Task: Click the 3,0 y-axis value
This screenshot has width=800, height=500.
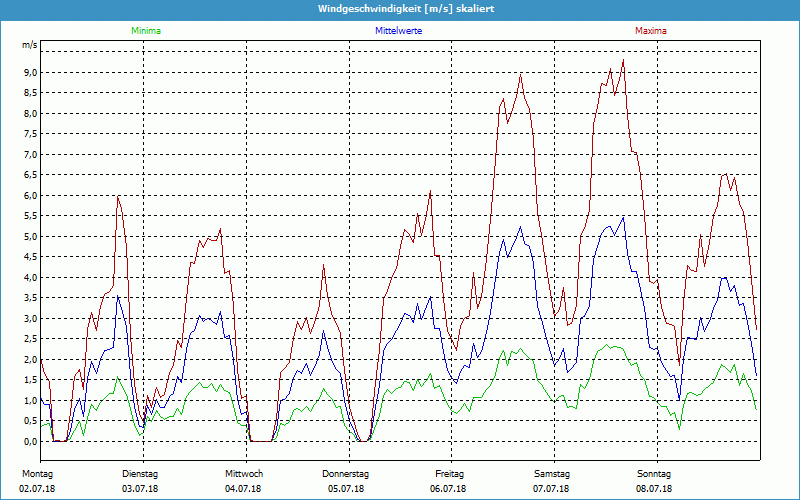Action: point(31,318)
